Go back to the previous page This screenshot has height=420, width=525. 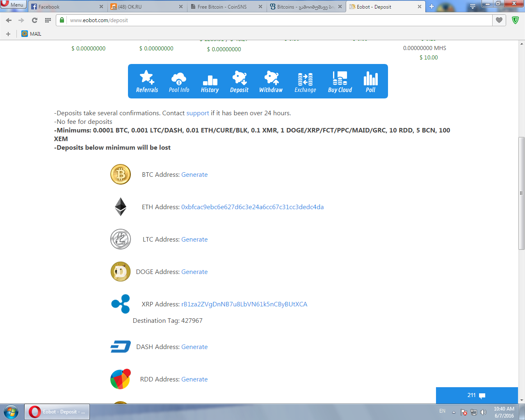tap(9, 20)
